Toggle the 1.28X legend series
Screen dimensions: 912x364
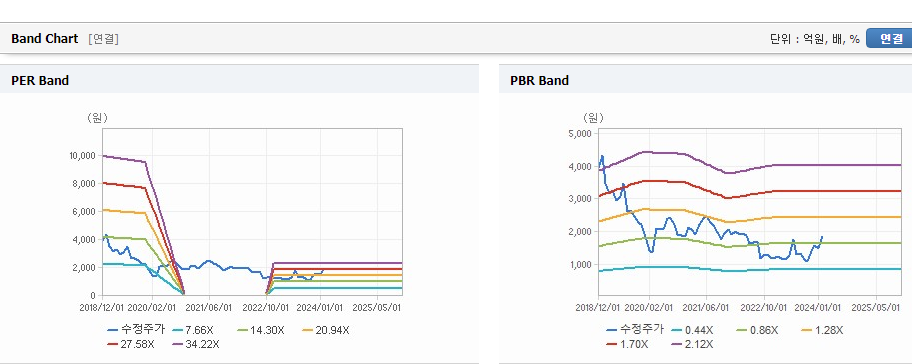click(x=822, y=330)
